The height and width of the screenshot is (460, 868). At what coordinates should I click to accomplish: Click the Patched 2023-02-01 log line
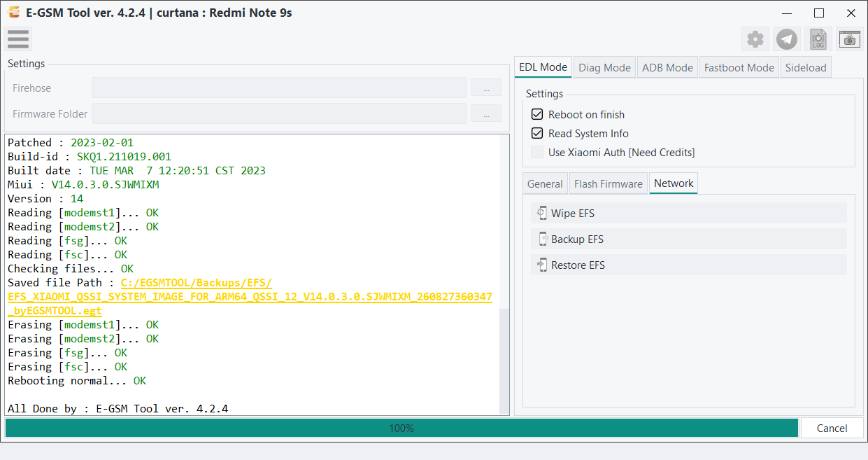click(x=71, y=143)
